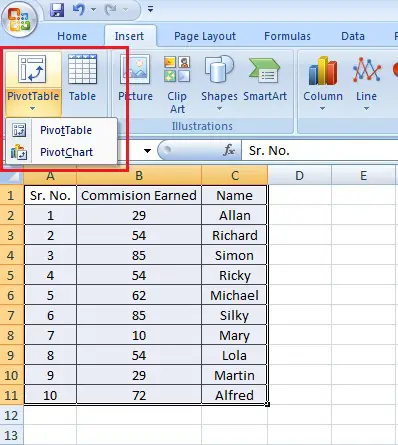Click the formula bar showing Sr. No.

tap(320, 151)
